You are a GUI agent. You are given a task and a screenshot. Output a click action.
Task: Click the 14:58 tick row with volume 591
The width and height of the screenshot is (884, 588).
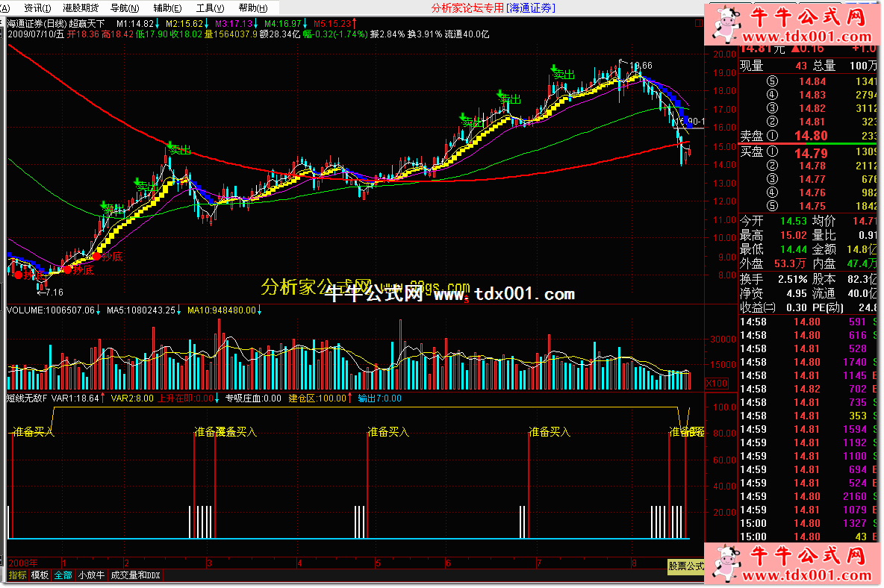[809, 322]
